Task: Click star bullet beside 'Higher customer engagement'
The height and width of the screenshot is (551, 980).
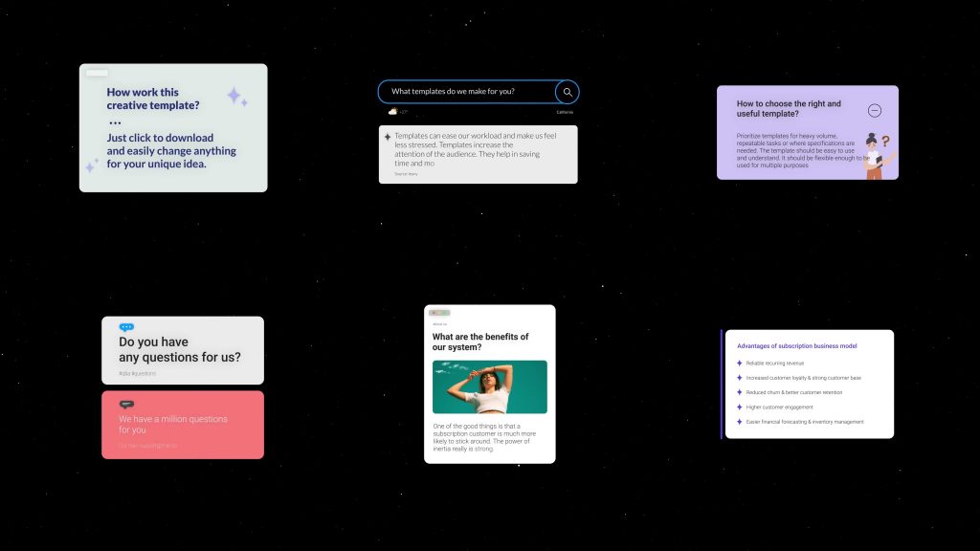Action: 740,408
